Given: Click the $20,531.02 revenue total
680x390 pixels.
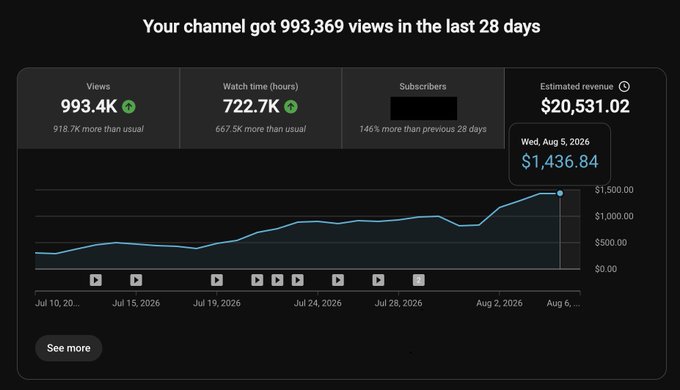Looking at the screenshot, I should pyautogui.click(x=585, y=106).
